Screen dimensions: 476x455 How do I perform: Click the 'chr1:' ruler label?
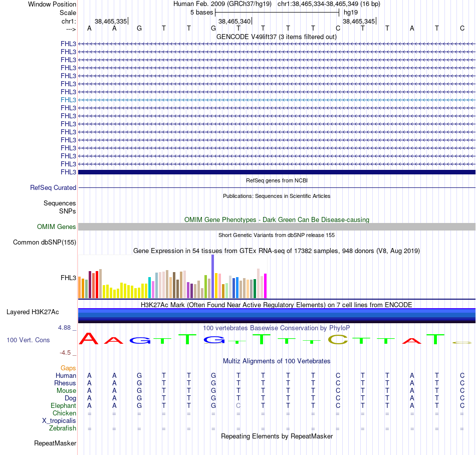pyautogui.click(x=69, y=21)
